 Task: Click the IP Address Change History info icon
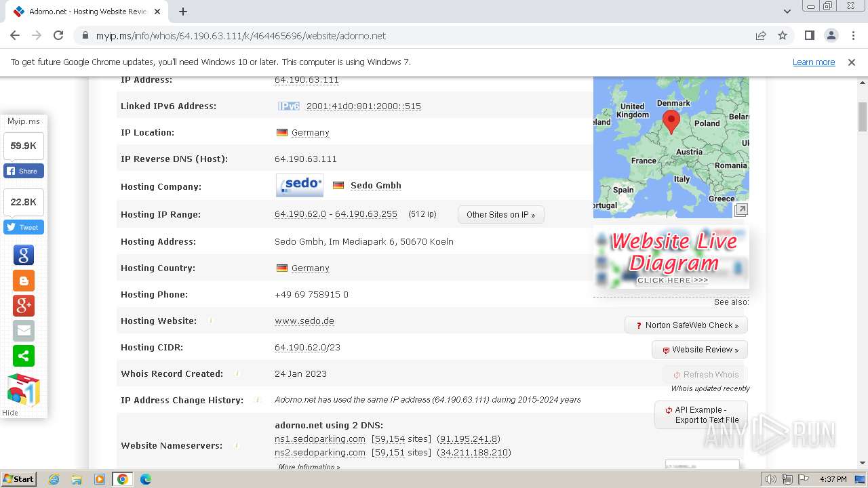258,400
